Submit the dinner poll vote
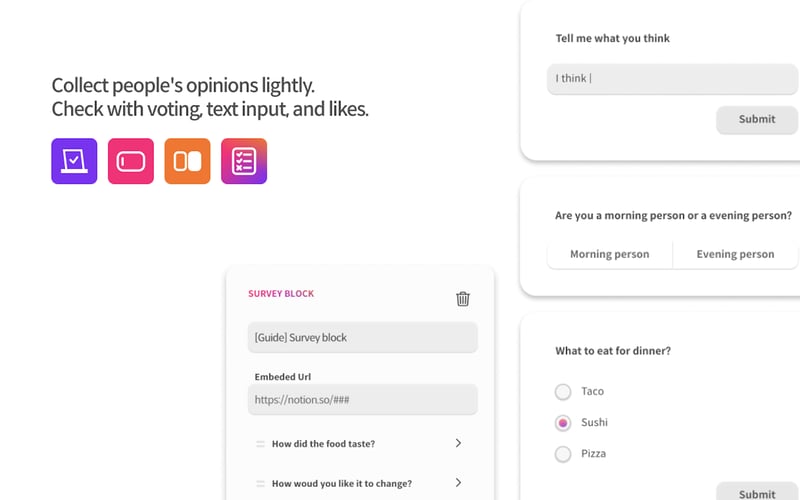Image resolution: width=800 pixels, height=500 pixels. 756,493
